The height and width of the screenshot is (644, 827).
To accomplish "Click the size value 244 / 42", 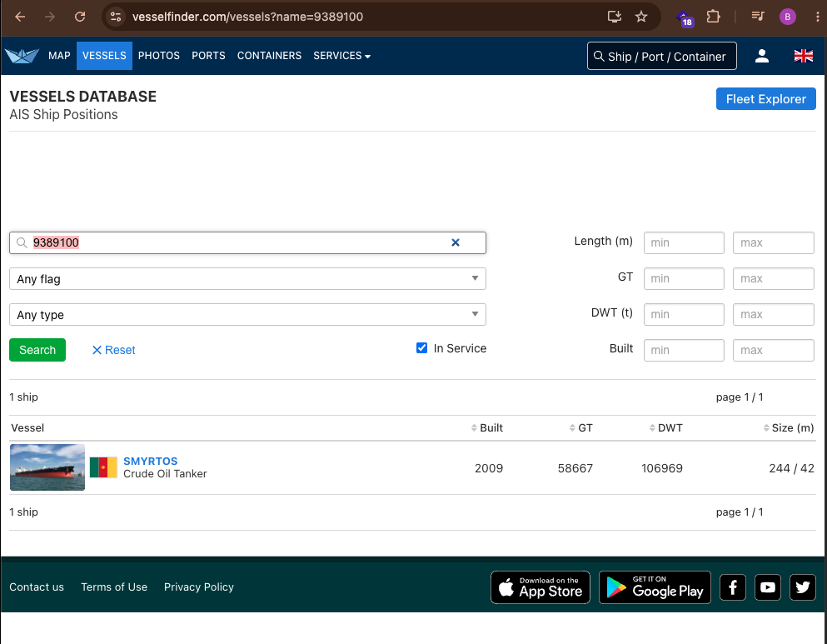I will (x=792, y=468).
